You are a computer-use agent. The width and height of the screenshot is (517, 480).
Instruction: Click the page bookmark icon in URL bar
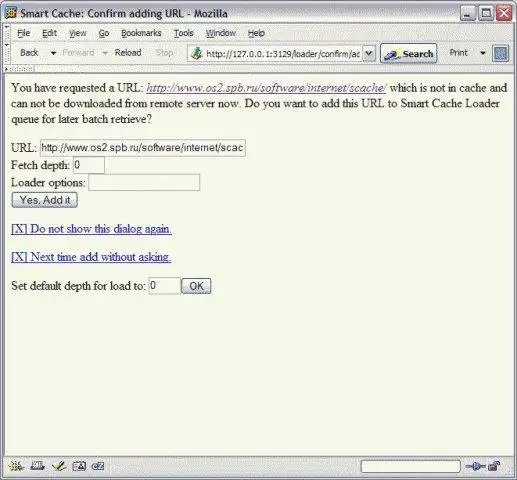click(x=197, y=53)
